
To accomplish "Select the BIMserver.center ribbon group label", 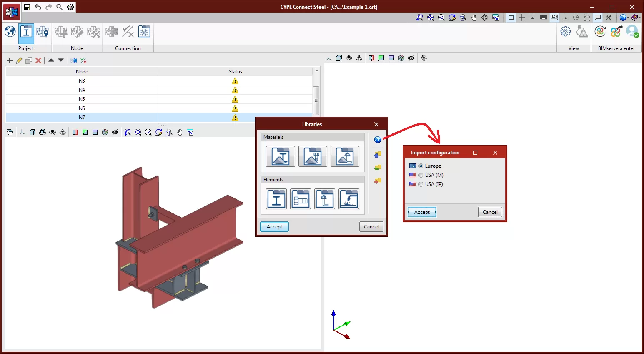I will point(616,48).
